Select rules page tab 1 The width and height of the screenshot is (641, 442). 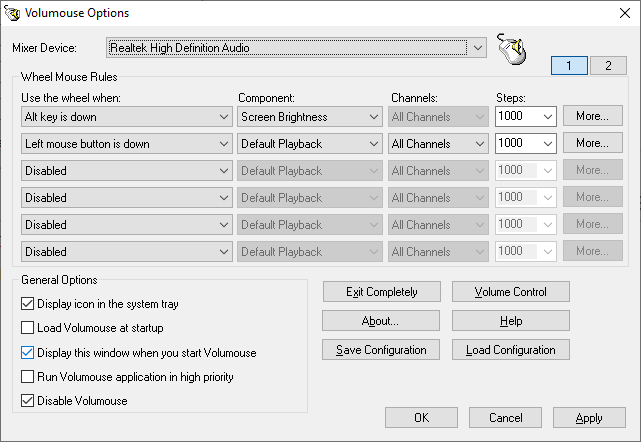570,66
